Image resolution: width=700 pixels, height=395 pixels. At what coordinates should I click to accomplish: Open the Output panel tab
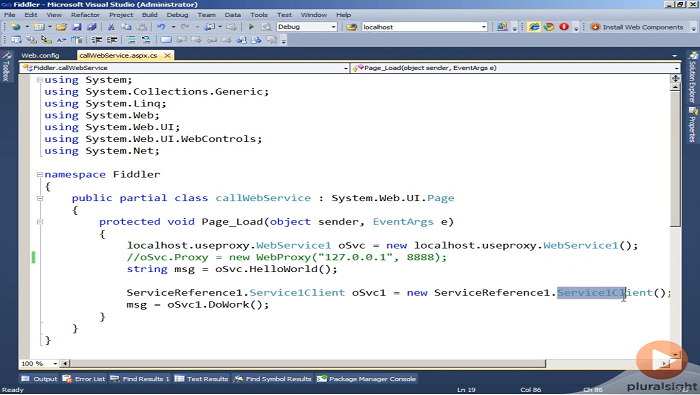pyautogui.click(x=39, y=379)
